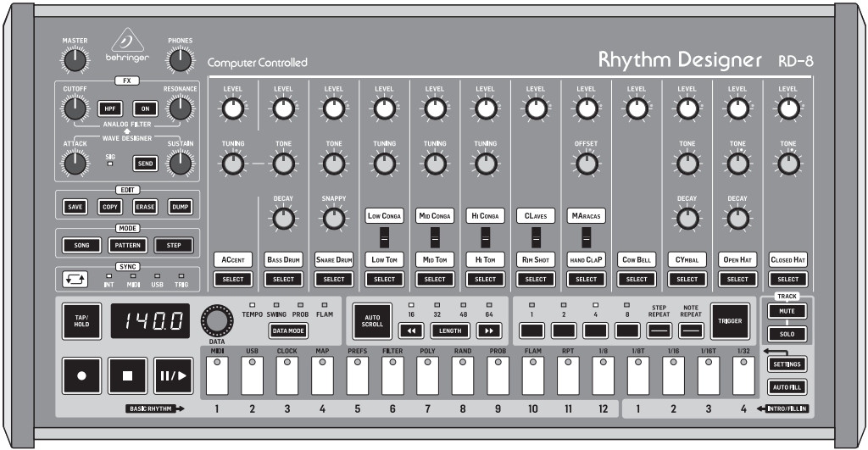Select SONG mode
This screenshot has height=450, width=868.
point(81,245)
